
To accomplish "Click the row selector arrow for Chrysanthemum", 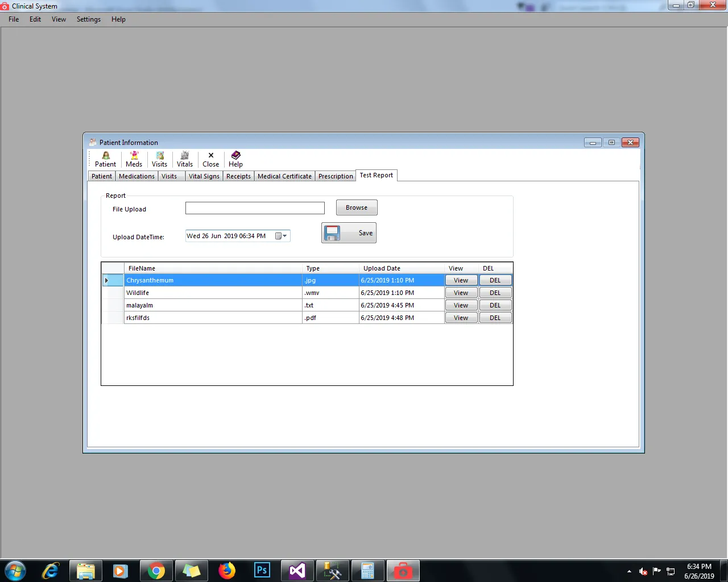I will (113, 280).
